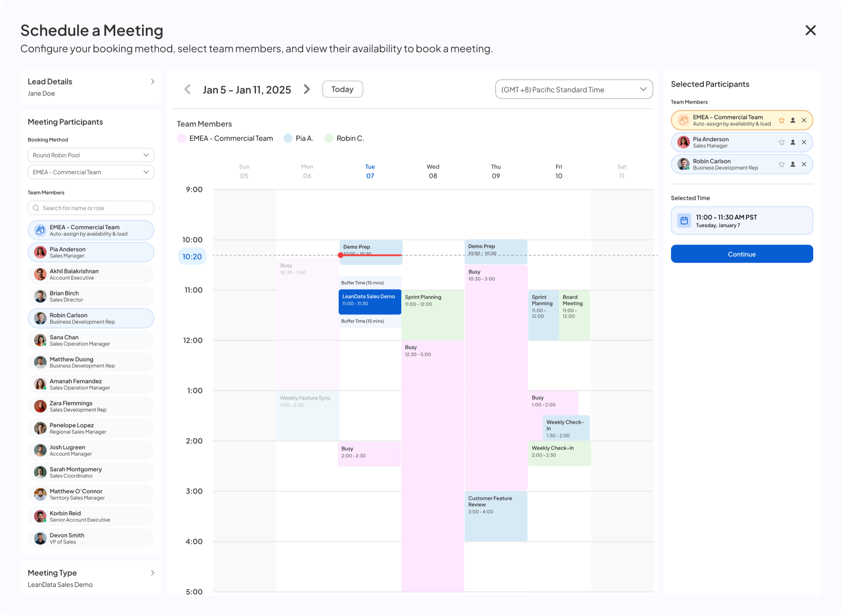Click crown icon on EMEA - Commercial Team card
Screen dimensions: 841x616
(x=781, y=121)
